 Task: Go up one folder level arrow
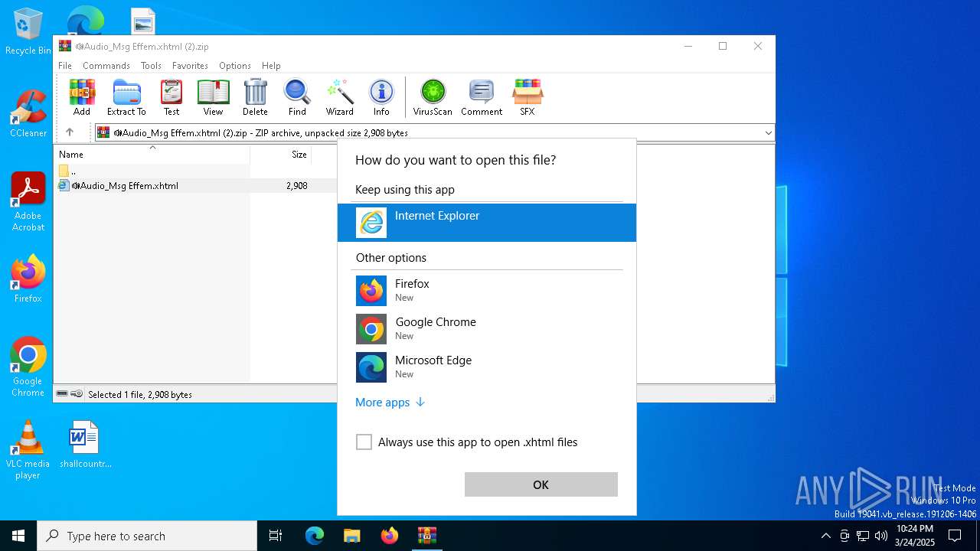[x=70, y=132]
